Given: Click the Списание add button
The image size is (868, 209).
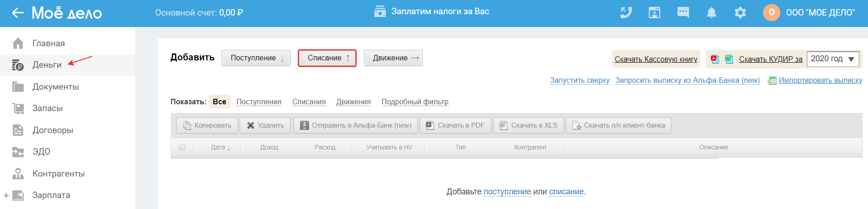Looking at the screenshot, I should tap(327, 58).
